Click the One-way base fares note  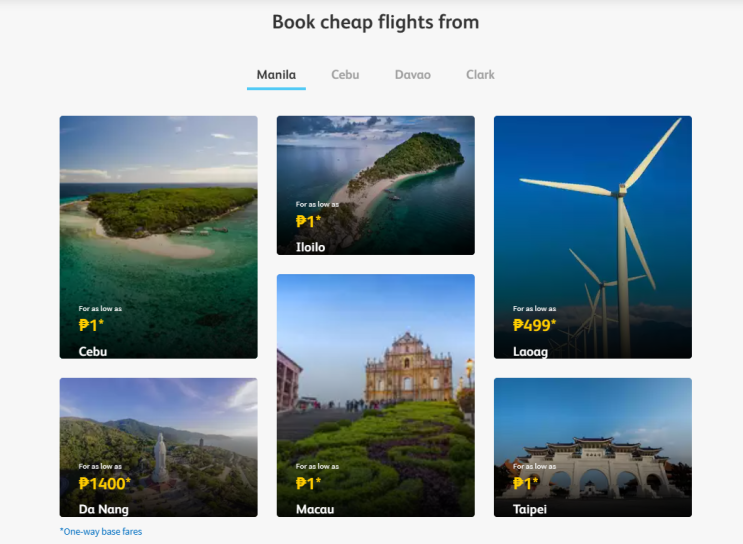pyautogui.click(x=100, y=532)
